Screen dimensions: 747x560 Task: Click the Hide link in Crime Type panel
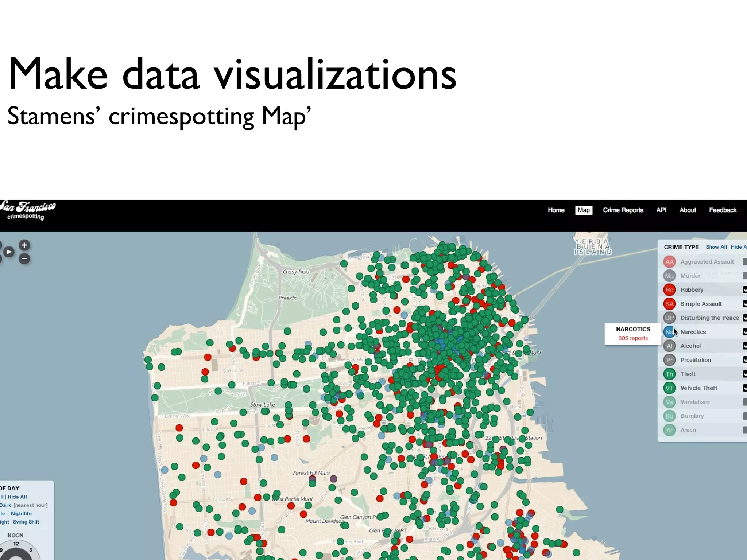pyautogui.click(x=739, y=247)
